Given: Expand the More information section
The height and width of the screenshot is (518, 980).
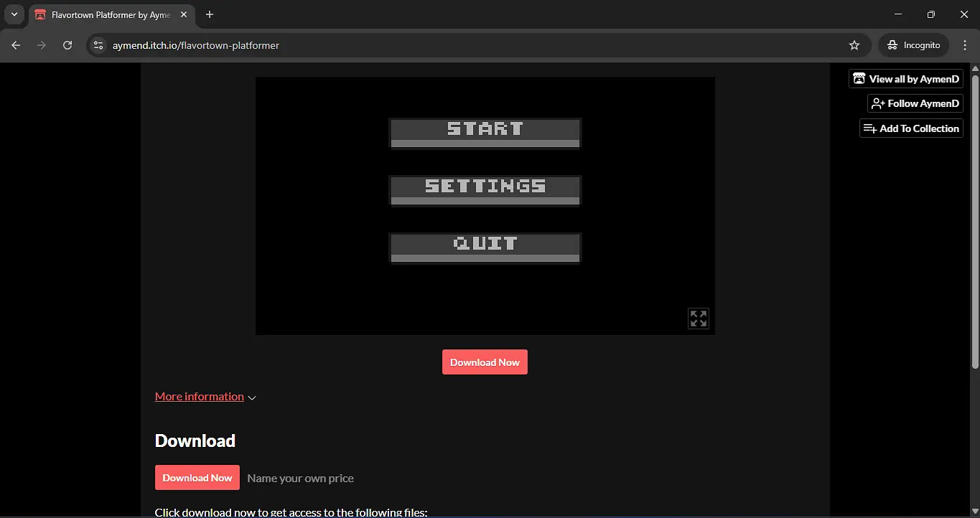Looking at the screenshot, I should click(x=200, y=397).
